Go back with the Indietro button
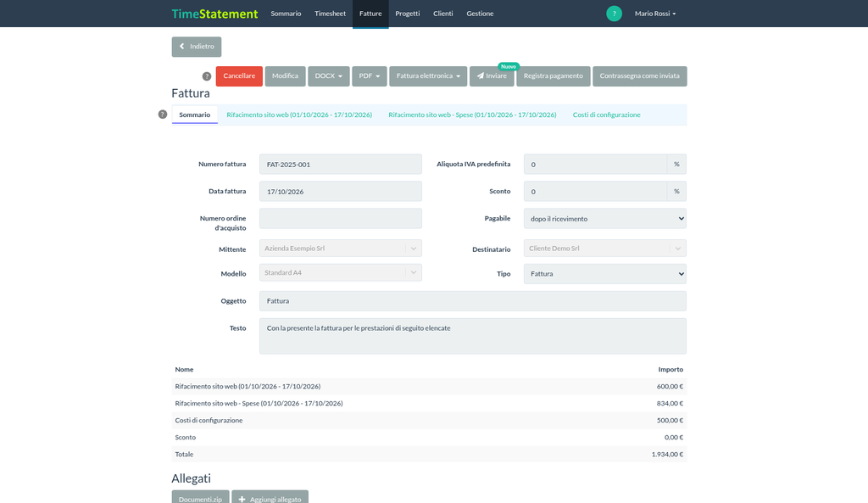868x503 pixels. click(197, 47)
